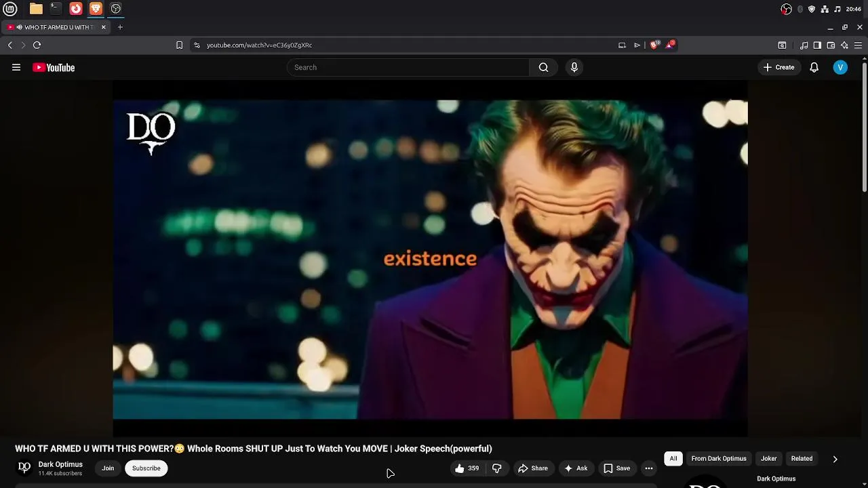Show calendar from 20:46 clock
The image size is (868, 488).
[854, 9]
